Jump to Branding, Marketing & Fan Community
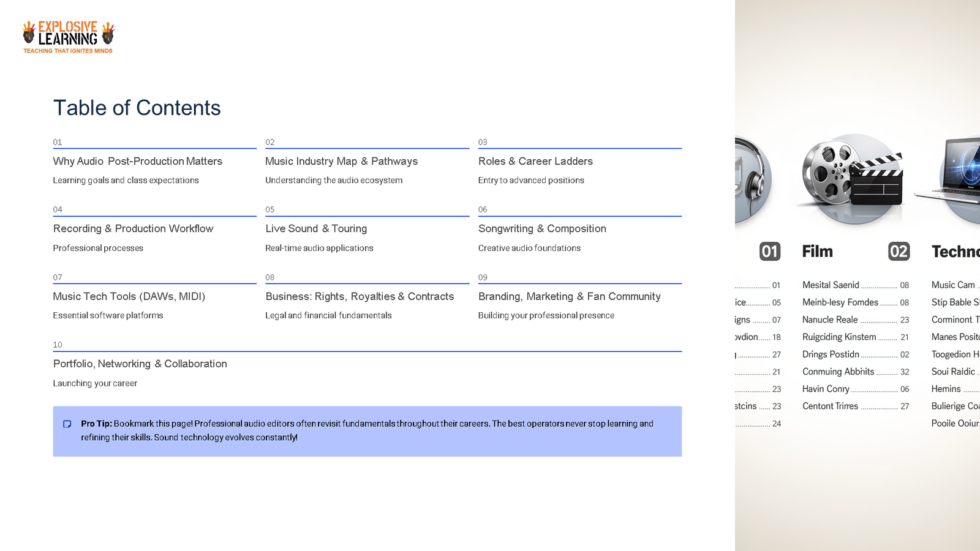 pyautogui.click(x=569, y=296)
